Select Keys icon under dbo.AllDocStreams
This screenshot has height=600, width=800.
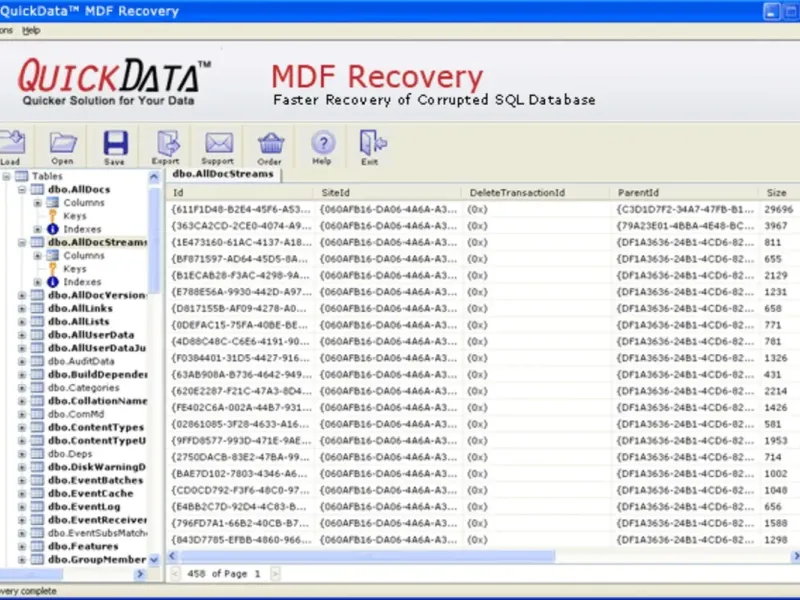[53, 269]
